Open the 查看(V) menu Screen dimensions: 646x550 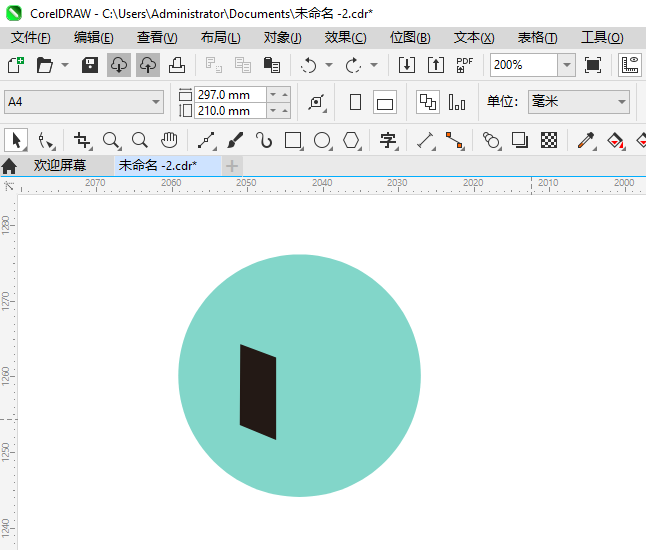(157, 38)
